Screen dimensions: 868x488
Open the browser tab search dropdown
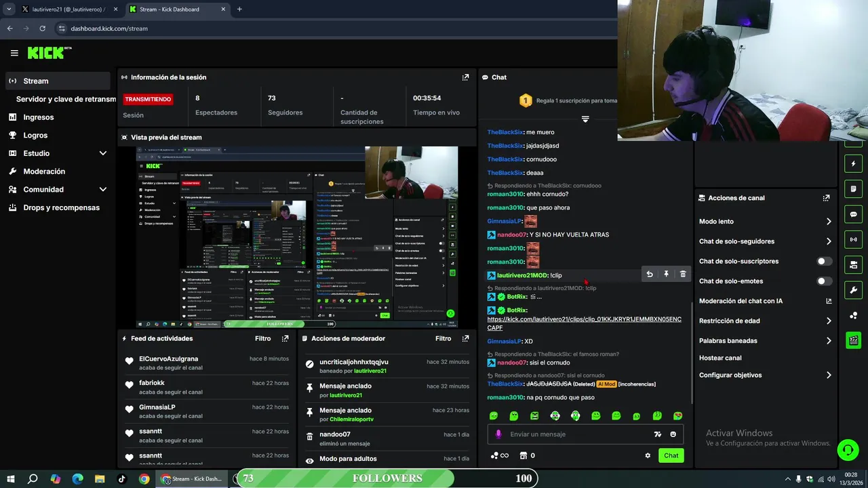pos(9,9)
